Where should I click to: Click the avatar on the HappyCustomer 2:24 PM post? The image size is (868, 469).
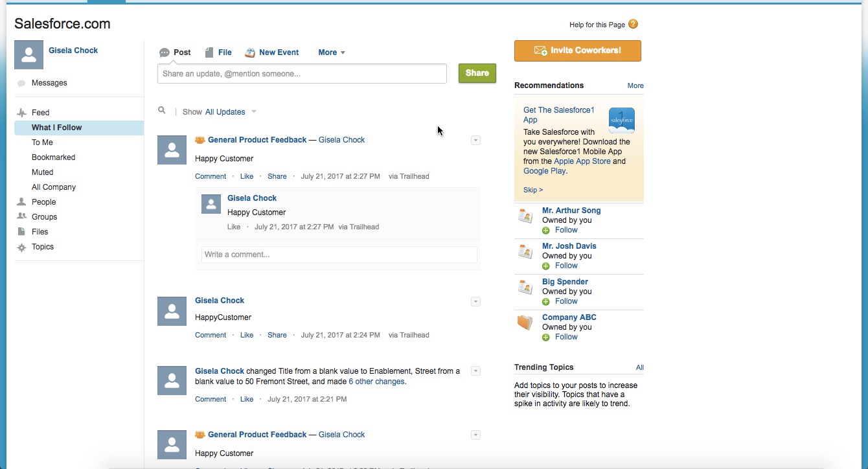click(x=172, y=312)
